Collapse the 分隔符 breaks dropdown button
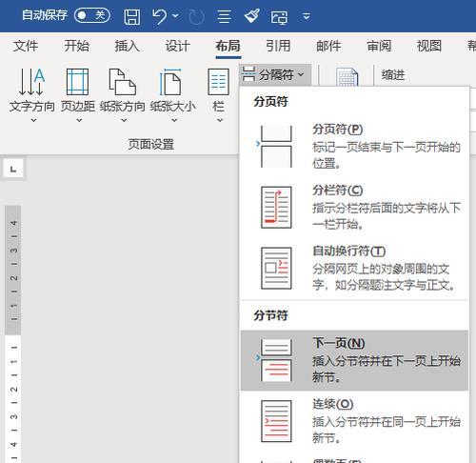Viewport: 476px width, 463px height. 275,75
